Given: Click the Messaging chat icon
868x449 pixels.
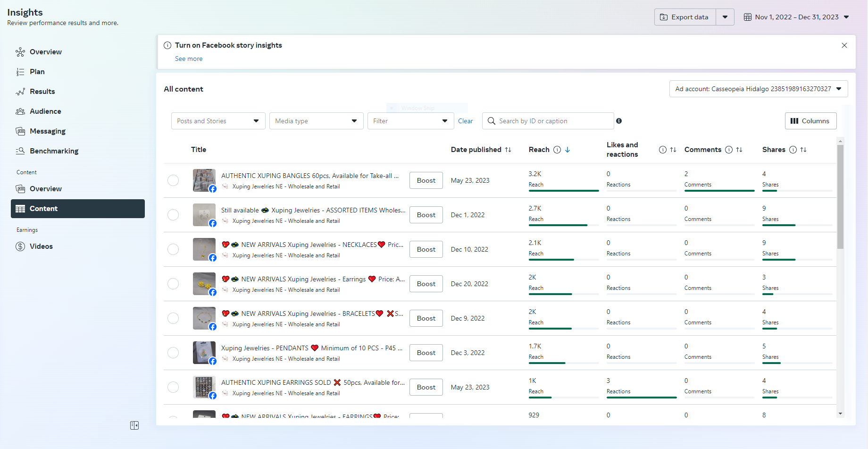Looking at the screenshot, I should [20, 131].
